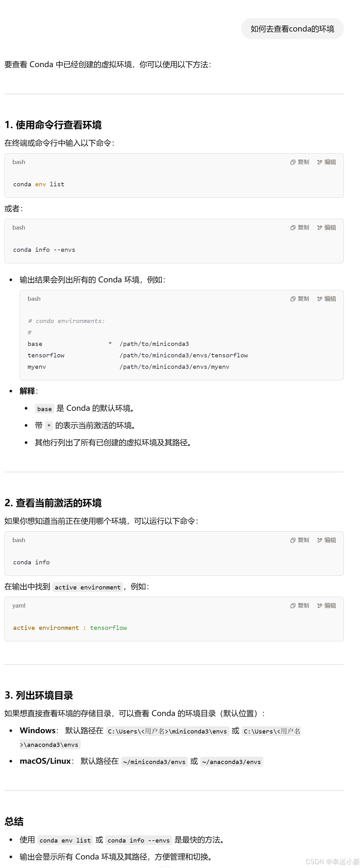Click the '~/anaconda3/envs' inline path
This screenshot has height=868, width=361.
point(232,762)
